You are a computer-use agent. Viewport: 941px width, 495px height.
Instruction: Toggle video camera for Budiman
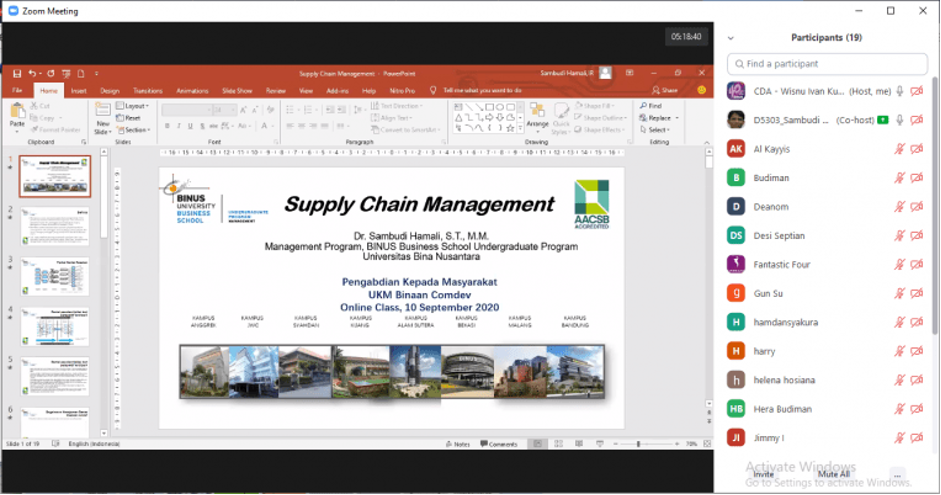pyautogui.click(x=916, y=178)
